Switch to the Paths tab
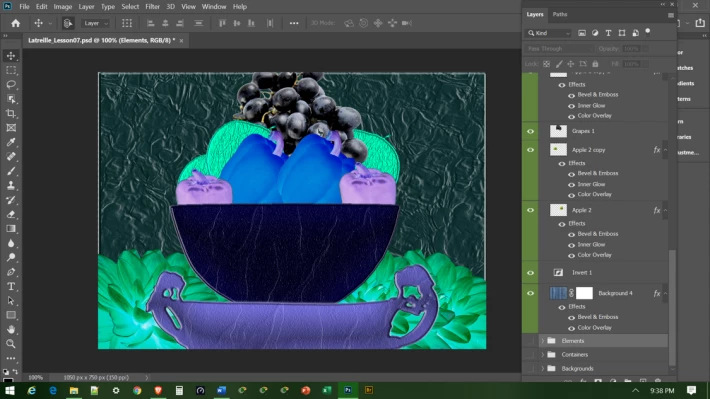The width and height of the screenshot is (710, 399). (560, 14)
